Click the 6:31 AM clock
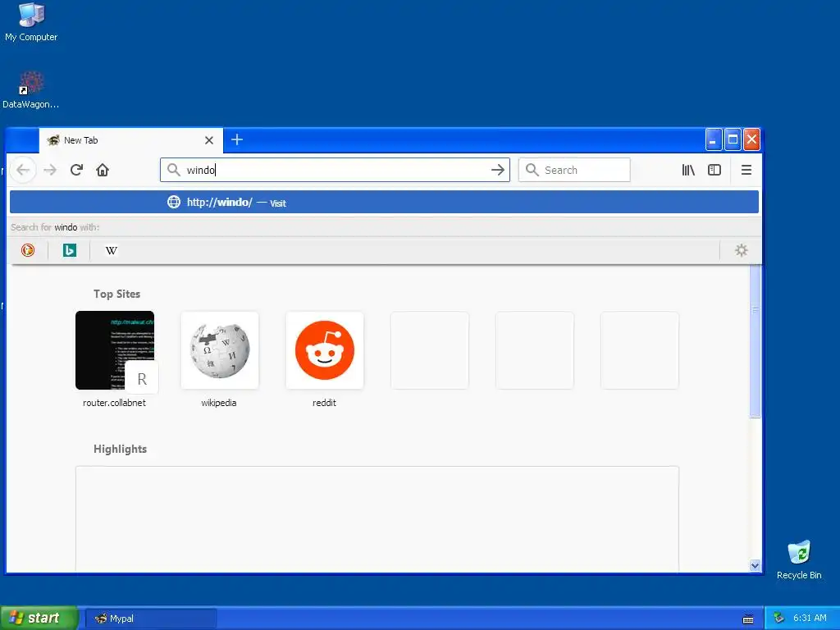This screenshot has width=840, height=630. (810, 619)
